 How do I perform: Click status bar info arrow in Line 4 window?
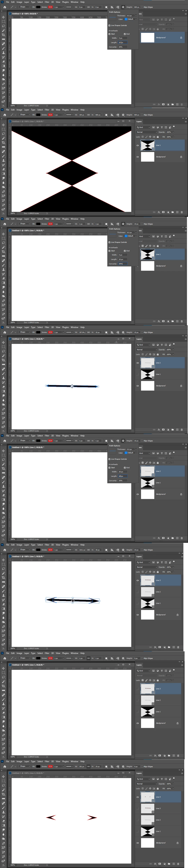pyautogui.click(x=47, y=865)
